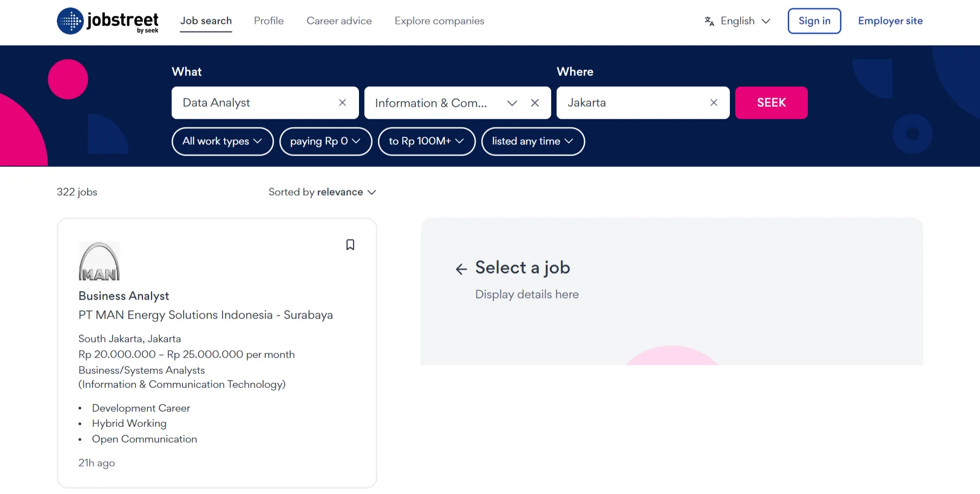The height and width of the screenshot is (494, 980).
Task: Change the Sorted by relevance order
Action: click(x=322, y=192)
